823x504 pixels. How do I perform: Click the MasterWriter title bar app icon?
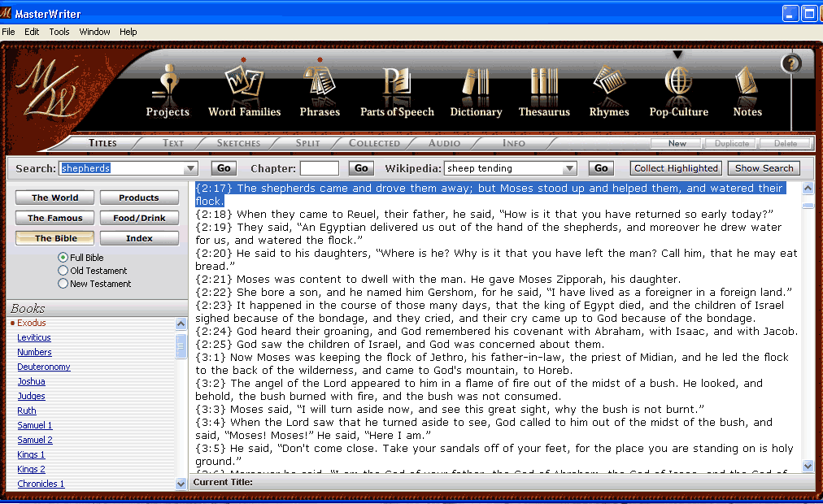pos(6,12)
